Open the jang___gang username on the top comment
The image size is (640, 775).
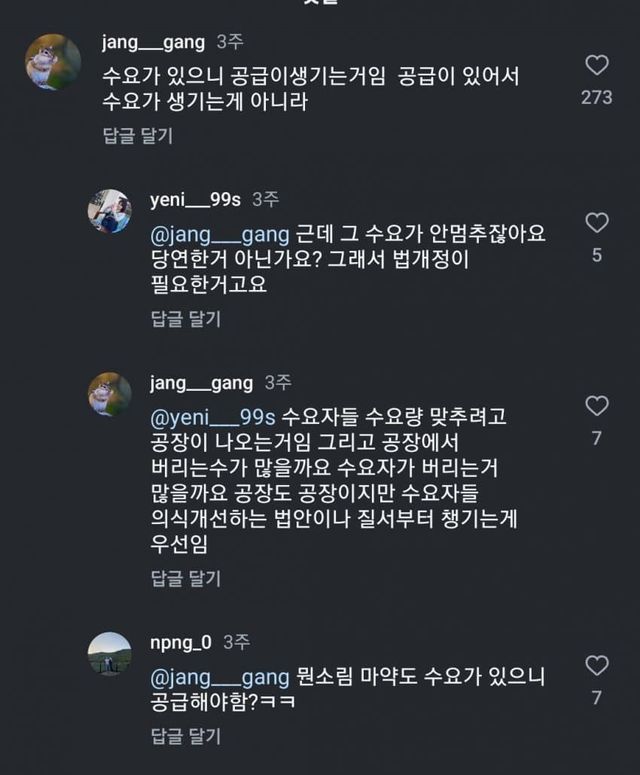coord(154,42)
